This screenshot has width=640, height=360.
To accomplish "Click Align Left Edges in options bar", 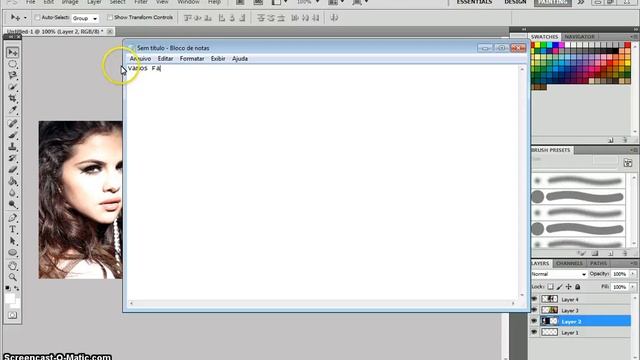I will [221, 18].
